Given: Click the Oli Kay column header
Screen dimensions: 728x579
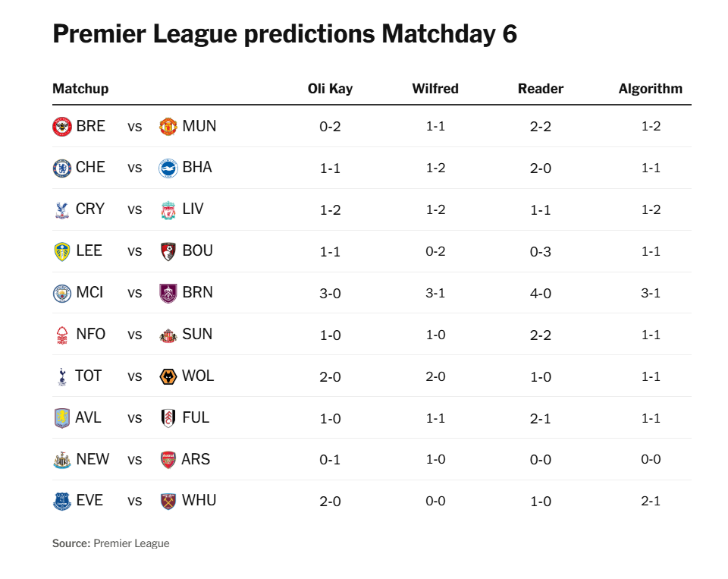Looking at the screenshot, I should [330, 89].
